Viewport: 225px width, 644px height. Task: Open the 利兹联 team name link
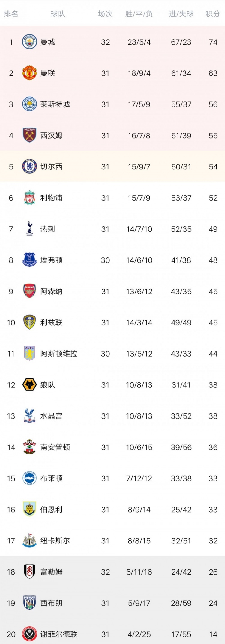coord(52,322)
